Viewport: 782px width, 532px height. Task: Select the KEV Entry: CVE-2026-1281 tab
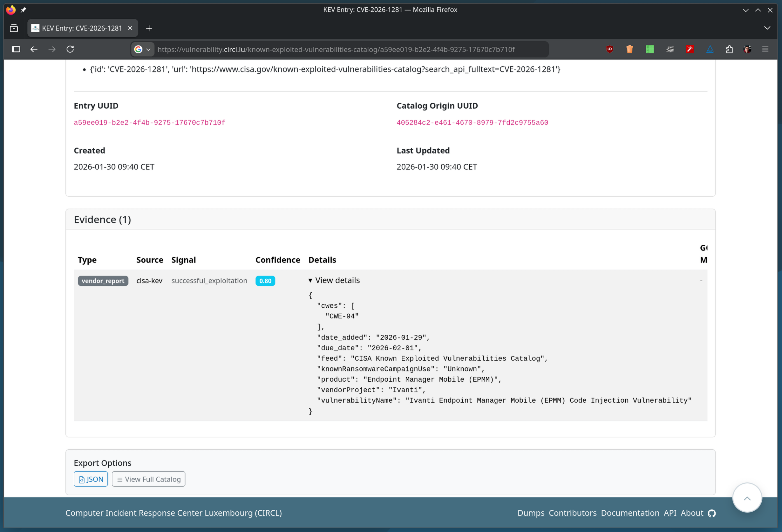coord(82,28)
